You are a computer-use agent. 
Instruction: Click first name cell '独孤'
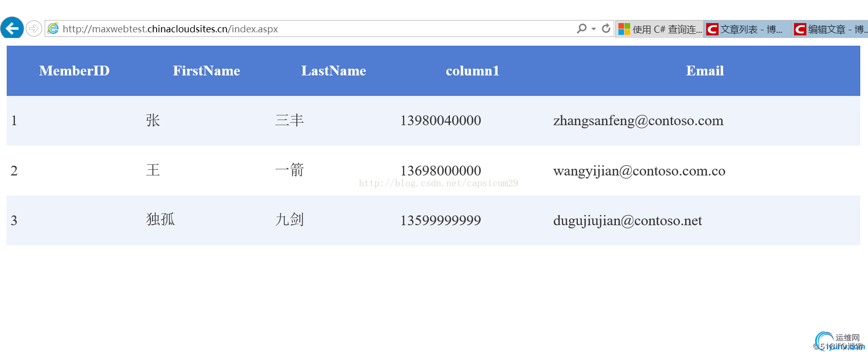coord(160,220)
